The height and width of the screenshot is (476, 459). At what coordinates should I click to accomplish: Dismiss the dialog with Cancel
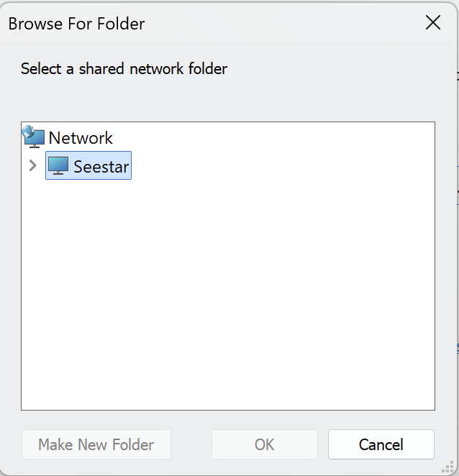381,444
